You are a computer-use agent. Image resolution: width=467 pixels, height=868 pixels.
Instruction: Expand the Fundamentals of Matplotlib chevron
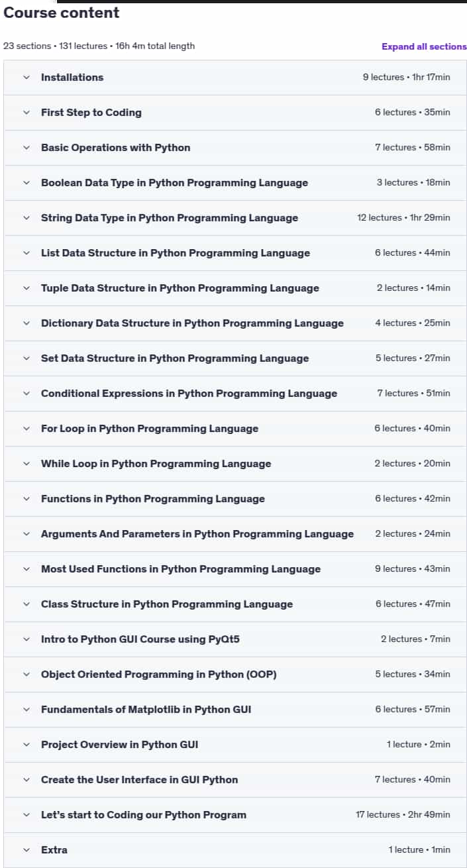[26, 710]
